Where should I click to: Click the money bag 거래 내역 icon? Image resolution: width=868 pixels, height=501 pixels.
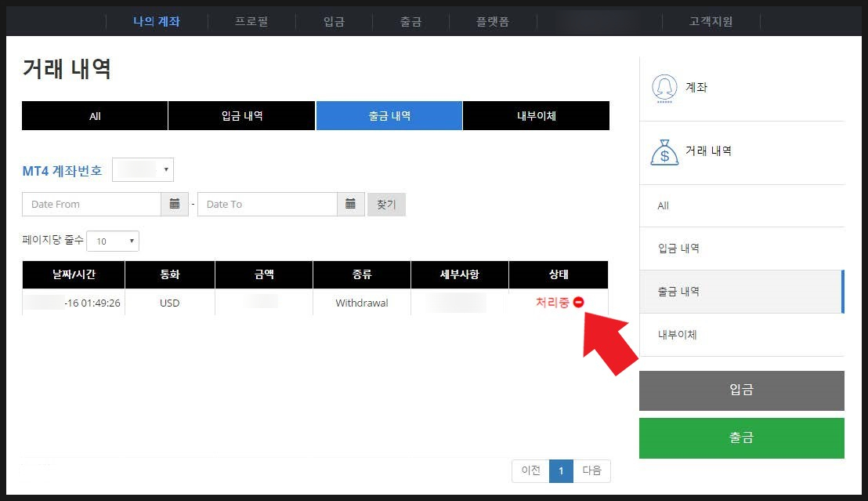pos(664,152)
